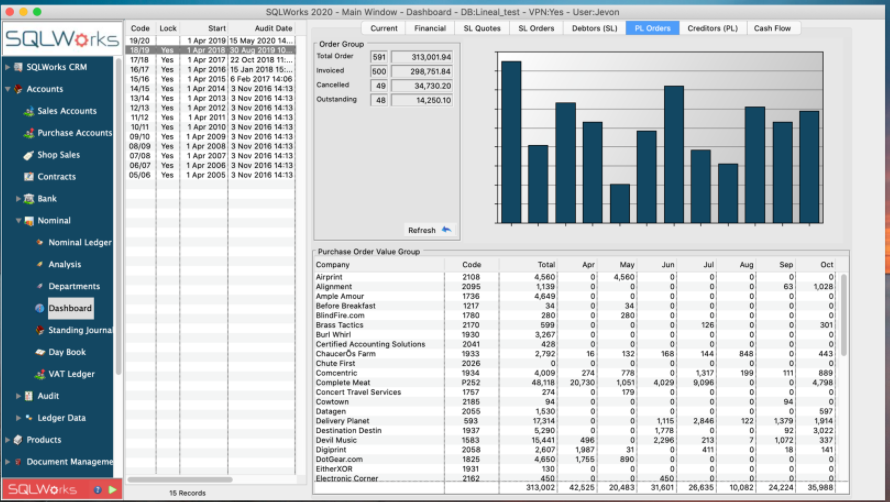Expand the Audit tree node
Image resolution: width=890 pixels, height=502 pixels.
[x=18, y=396]
